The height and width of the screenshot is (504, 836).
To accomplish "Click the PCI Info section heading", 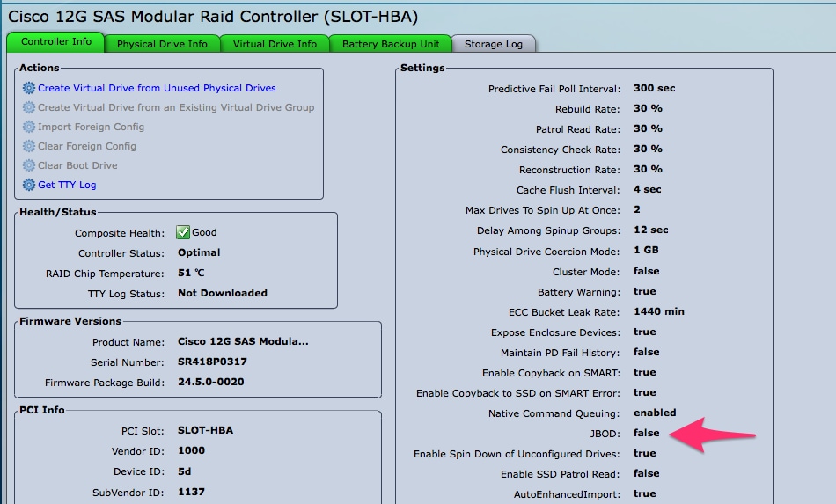I will [x=42, y=410].
